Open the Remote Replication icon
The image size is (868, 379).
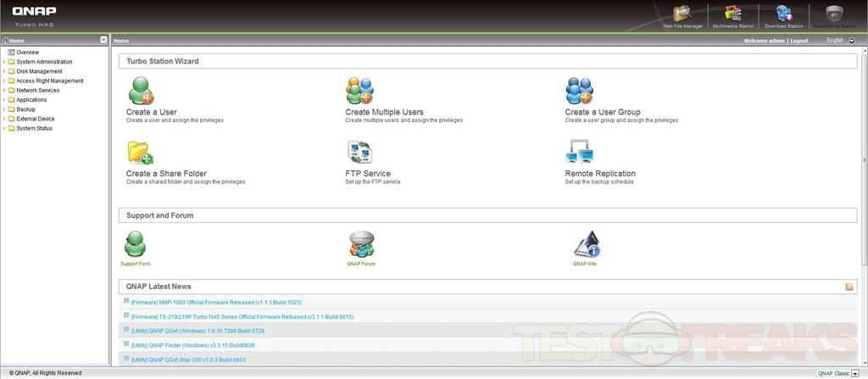pos(579,152)
